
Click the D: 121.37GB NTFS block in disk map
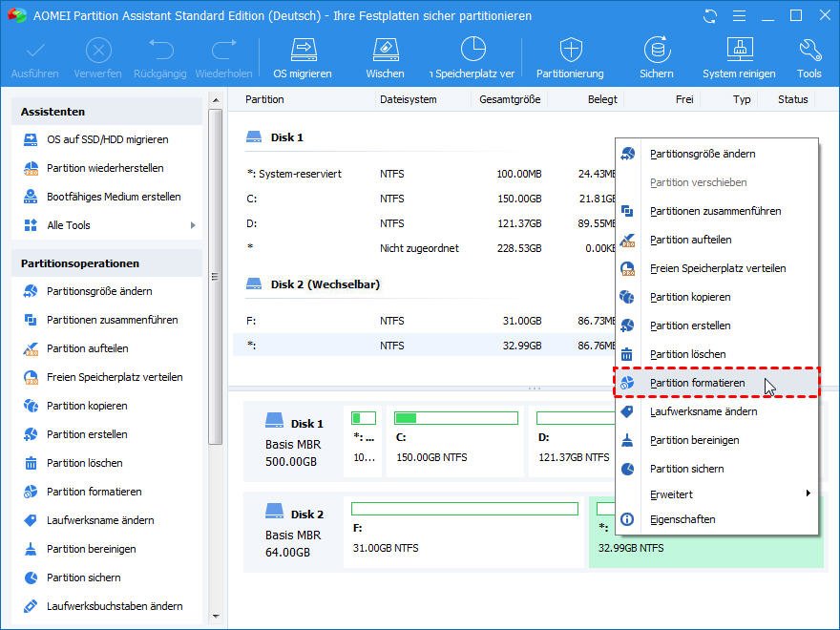point(572,441)
